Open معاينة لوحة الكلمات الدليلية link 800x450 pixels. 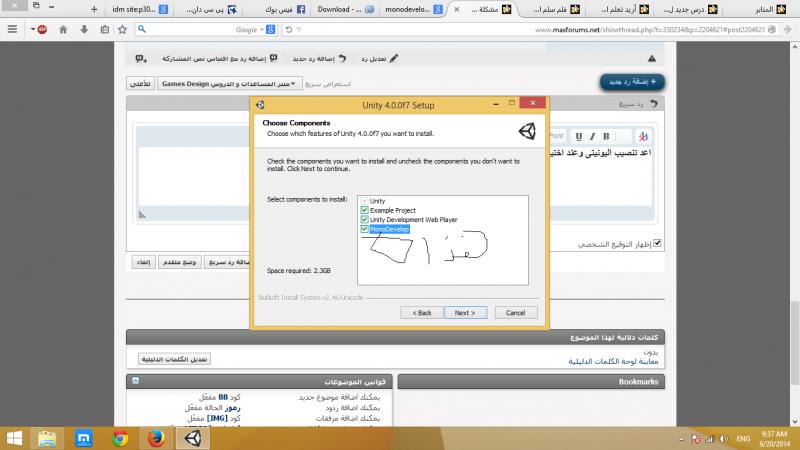tap(613, 362)
